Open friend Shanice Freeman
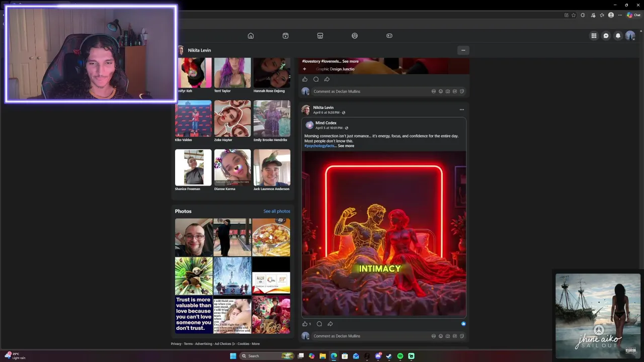This screenshot has width=644, height=362. (193, 167)
